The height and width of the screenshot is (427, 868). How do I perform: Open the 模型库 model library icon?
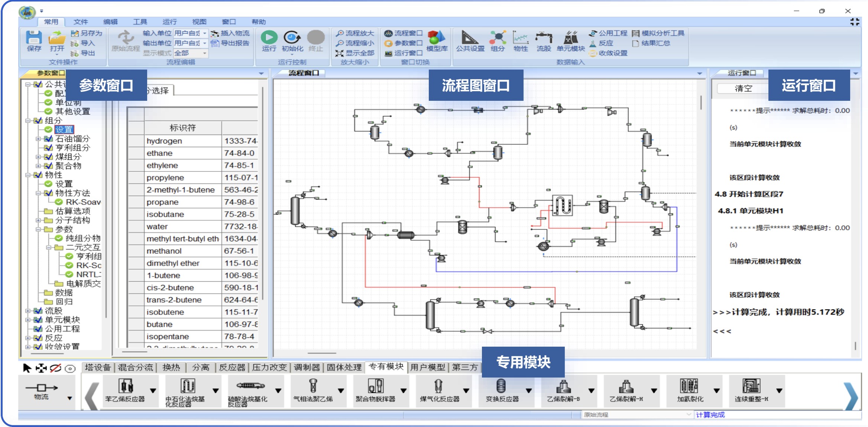point(437,38)
